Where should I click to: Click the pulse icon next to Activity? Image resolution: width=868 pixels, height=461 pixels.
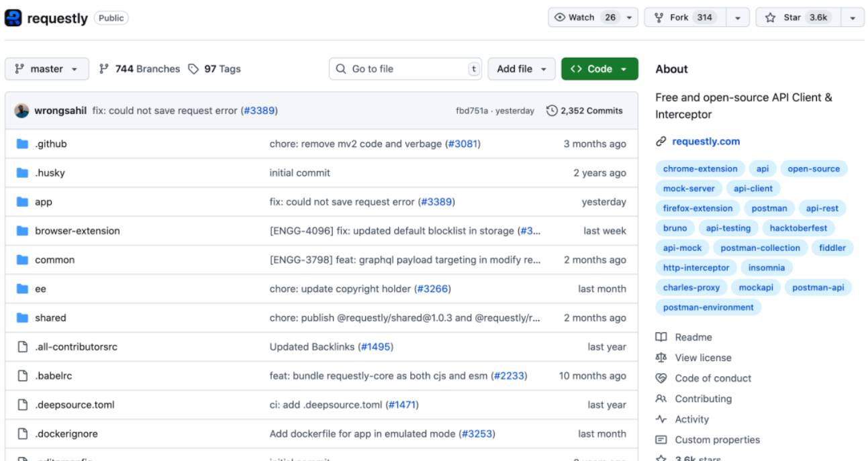(661, 419)
